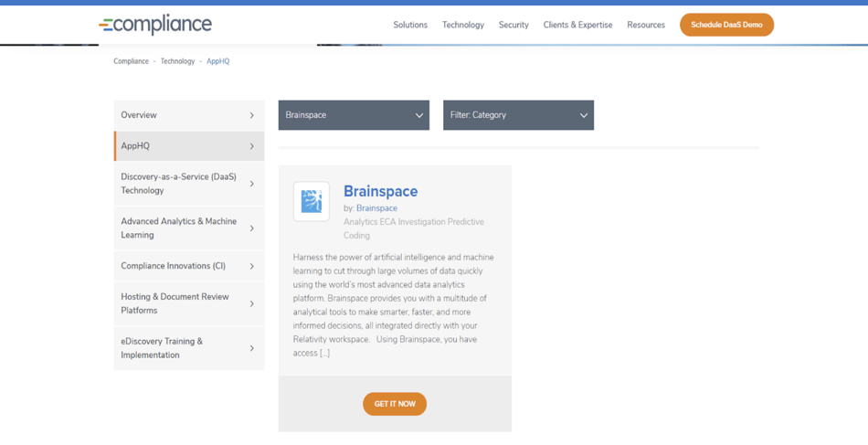Screen dimensions: 868x445
Task: Open the Security menu
Action: pyautogui.click(x=513, y=25)
